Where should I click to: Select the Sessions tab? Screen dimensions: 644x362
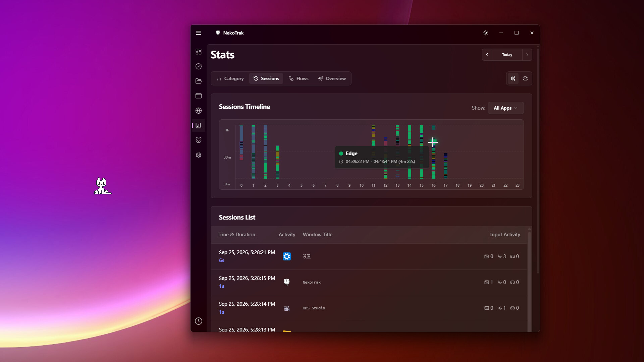(x=266, y=78)
